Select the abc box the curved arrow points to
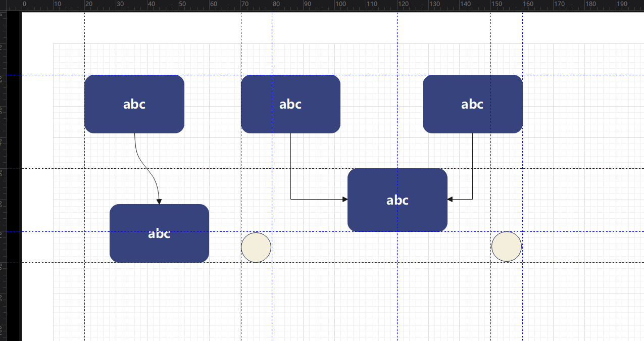 (x=159, y=233)
